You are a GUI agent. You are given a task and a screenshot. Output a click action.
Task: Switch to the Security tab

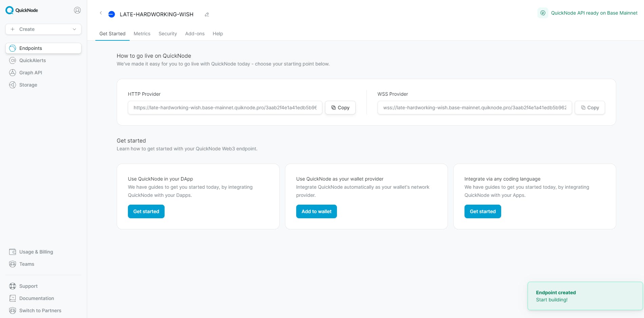coord(168,34)
